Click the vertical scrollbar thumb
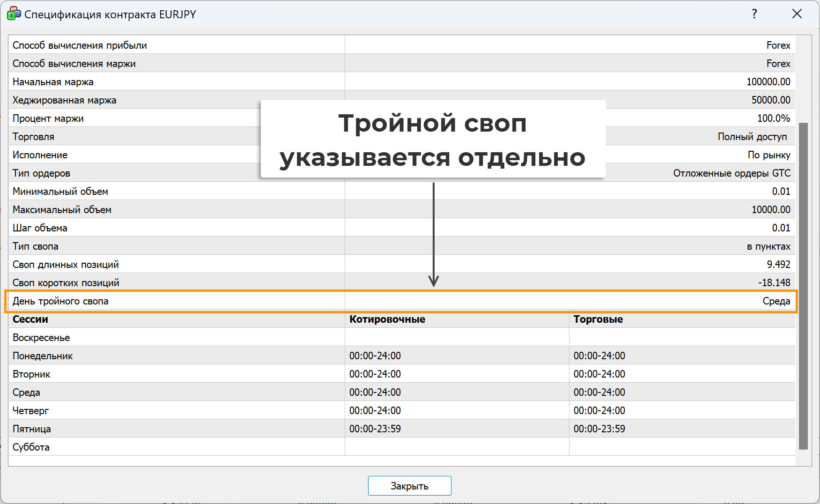Image resolution: width=820 pixels, height=504 pixels. click(803, 286)
